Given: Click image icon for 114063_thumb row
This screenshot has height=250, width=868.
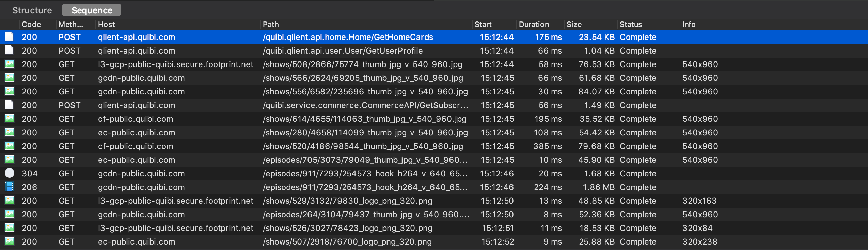Looking at the screenshot, I should pyautogui.click(x=9, y=119).
